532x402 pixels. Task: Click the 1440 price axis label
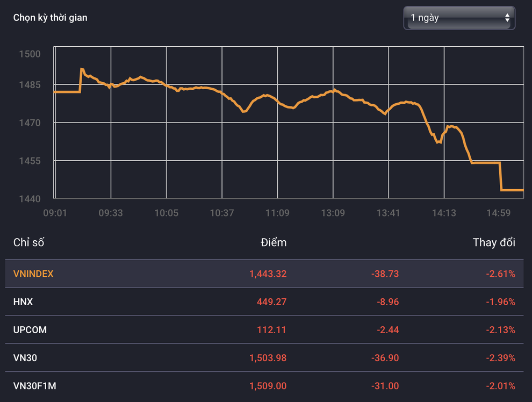(30, 199)
